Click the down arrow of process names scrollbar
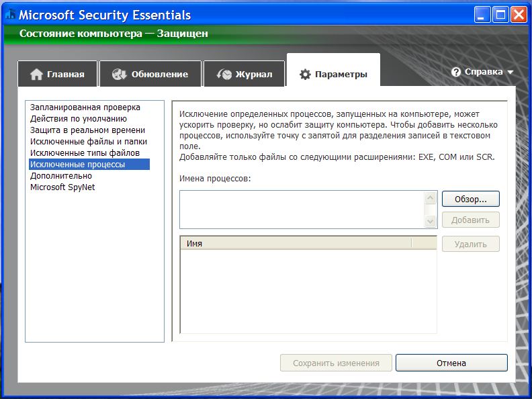This screenshot has width=532, height=399. (x=431, y=222)
